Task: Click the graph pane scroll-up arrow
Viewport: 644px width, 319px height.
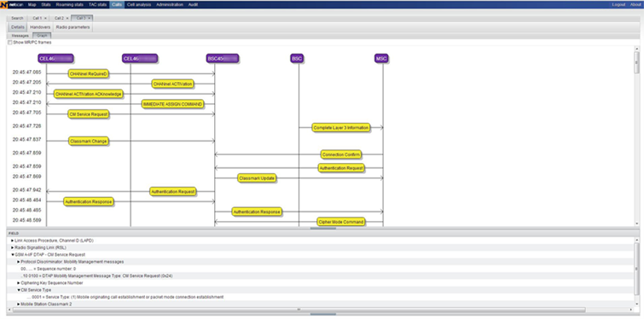Action: (x=637, y=49)
